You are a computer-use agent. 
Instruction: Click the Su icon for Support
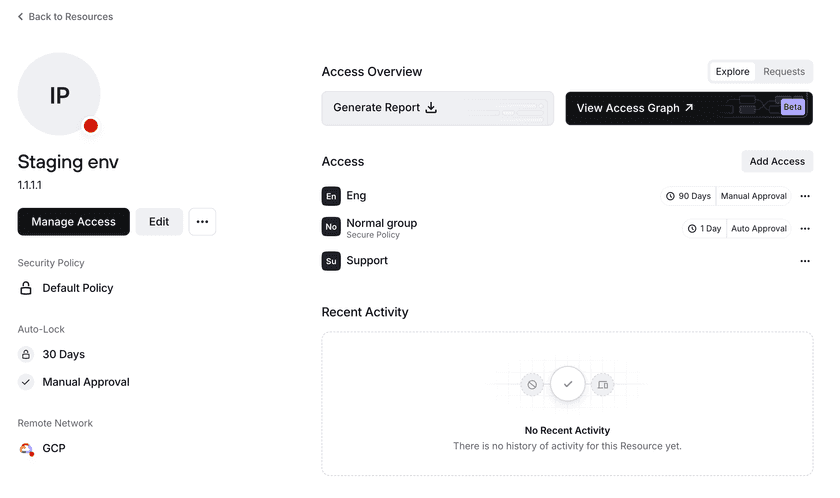pyautogui.click(x=331, y=261)
